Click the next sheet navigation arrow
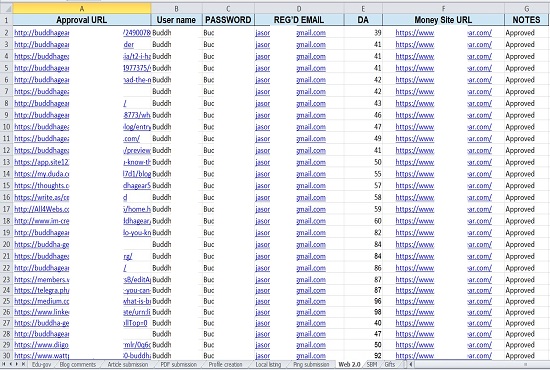 tap(16, 364)
